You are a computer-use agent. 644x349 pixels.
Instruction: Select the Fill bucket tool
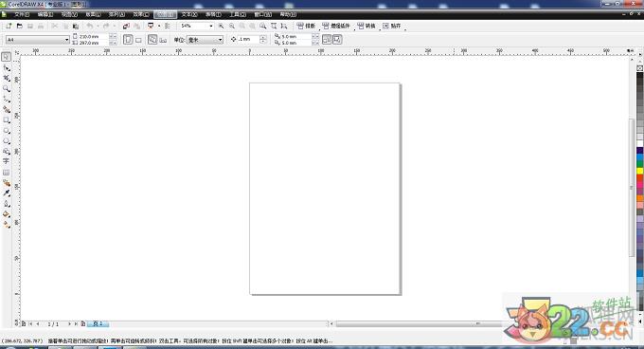(x=7, y=214)
